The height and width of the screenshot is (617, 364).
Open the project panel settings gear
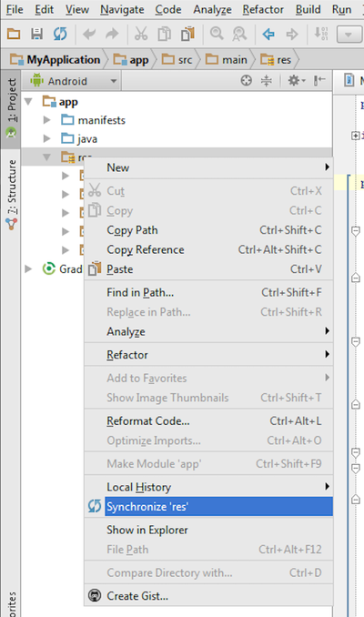pos(297,81)
